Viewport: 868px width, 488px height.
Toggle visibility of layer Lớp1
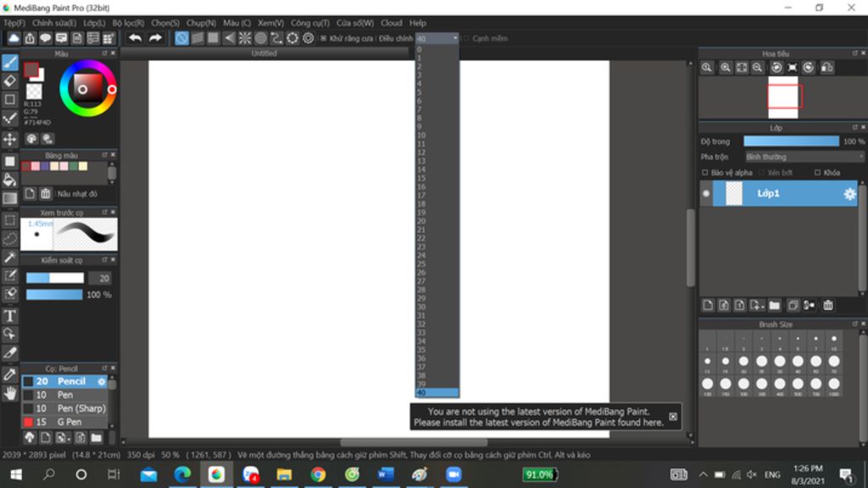(x=706, y=194)
